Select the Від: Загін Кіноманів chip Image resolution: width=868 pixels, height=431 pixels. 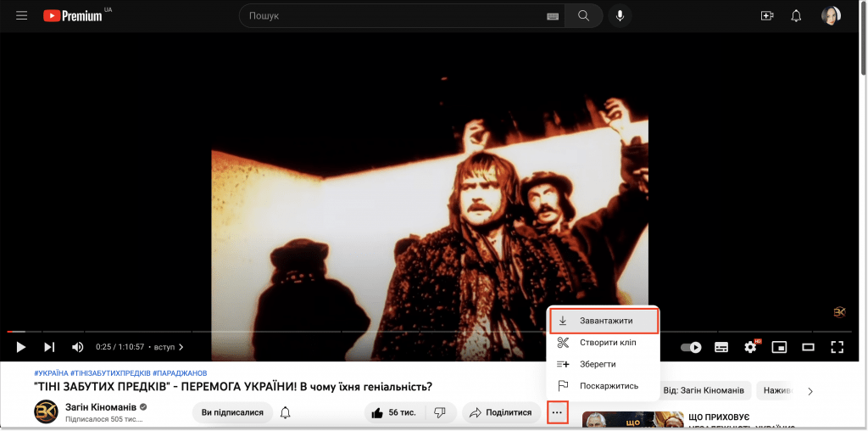(x=704, y=390)
